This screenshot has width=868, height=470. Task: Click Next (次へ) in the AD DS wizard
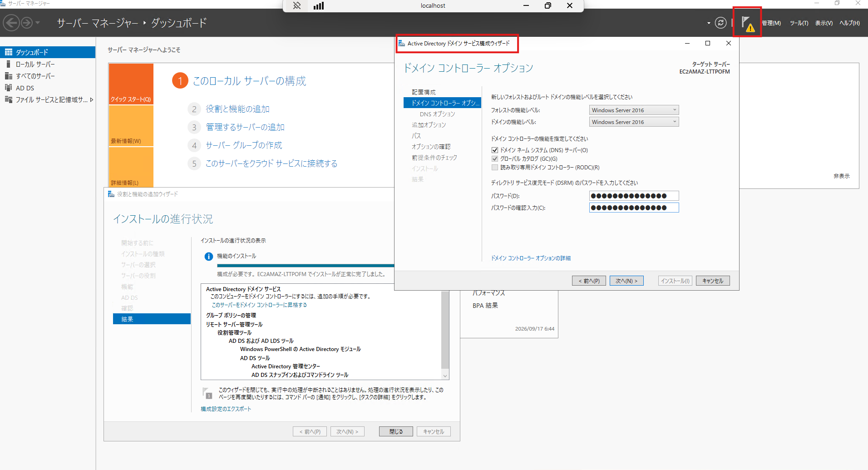point(626,281)
